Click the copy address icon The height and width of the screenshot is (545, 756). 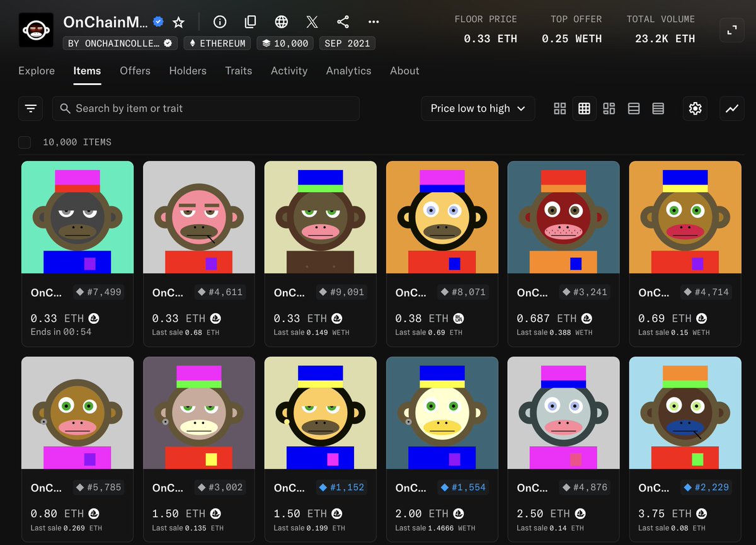coord(250,22)
